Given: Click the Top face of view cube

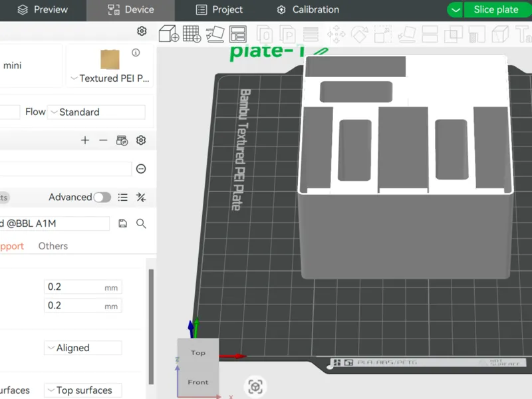Looking at the screenshot, I should coord(198,353).
